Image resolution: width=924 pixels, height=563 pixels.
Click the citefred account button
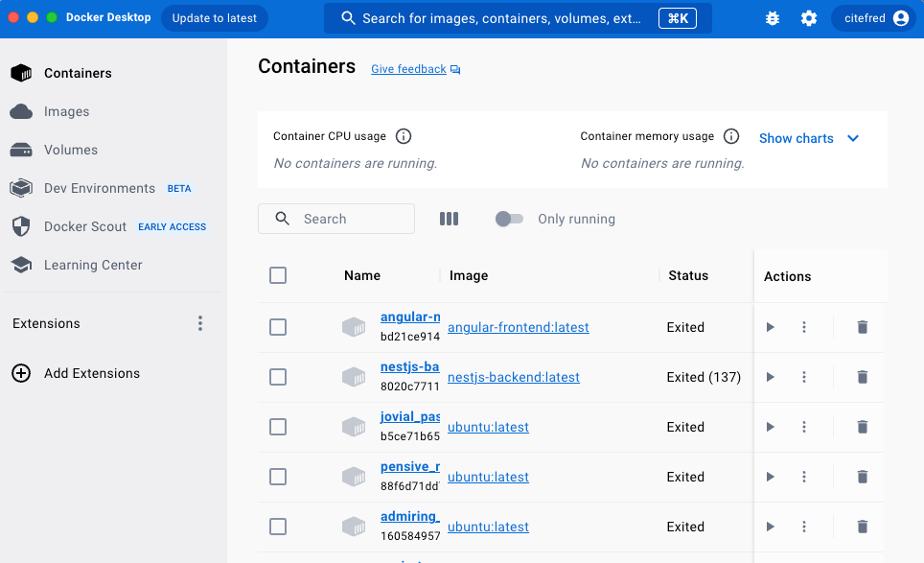click(x=873, y=18)
